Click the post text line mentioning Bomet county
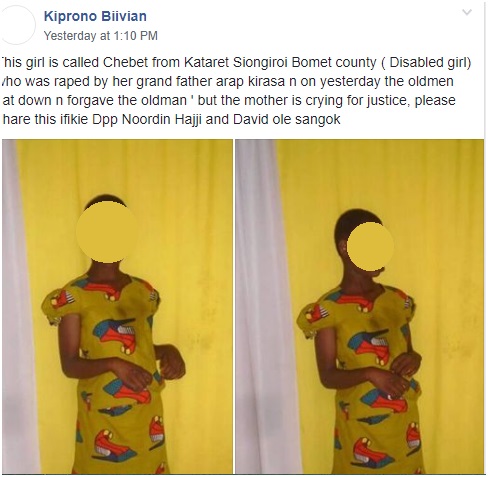Viewport: 488px width, 477px height. click(x=236, y=62)
